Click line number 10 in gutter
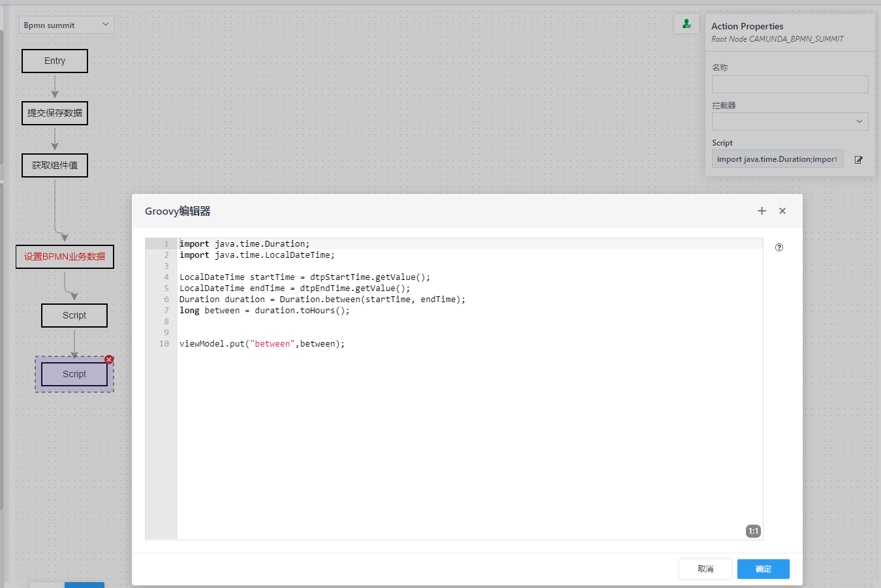This screenshot has height=588, width=881. click(x=164, y=344)
